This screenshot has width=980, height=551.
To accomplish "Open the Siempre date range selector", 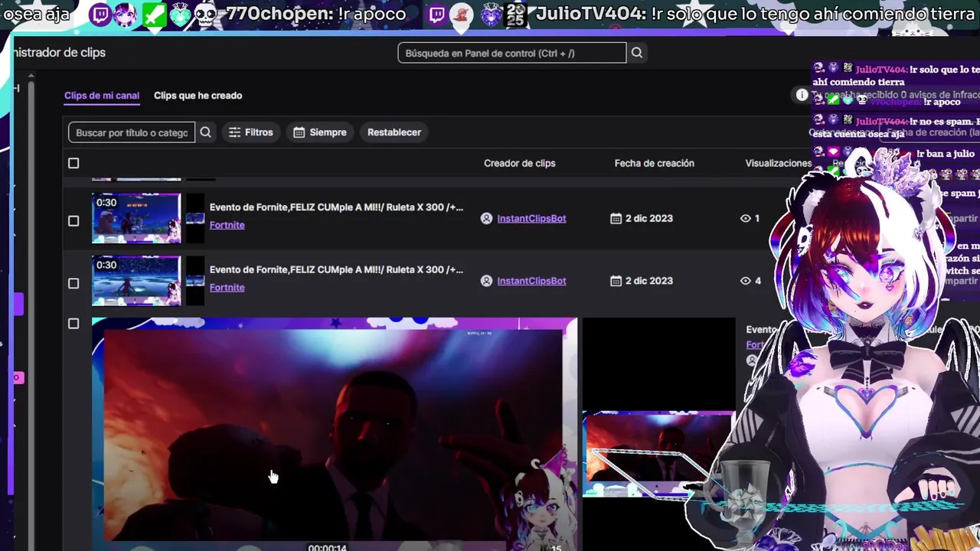I will click(320, 132).
